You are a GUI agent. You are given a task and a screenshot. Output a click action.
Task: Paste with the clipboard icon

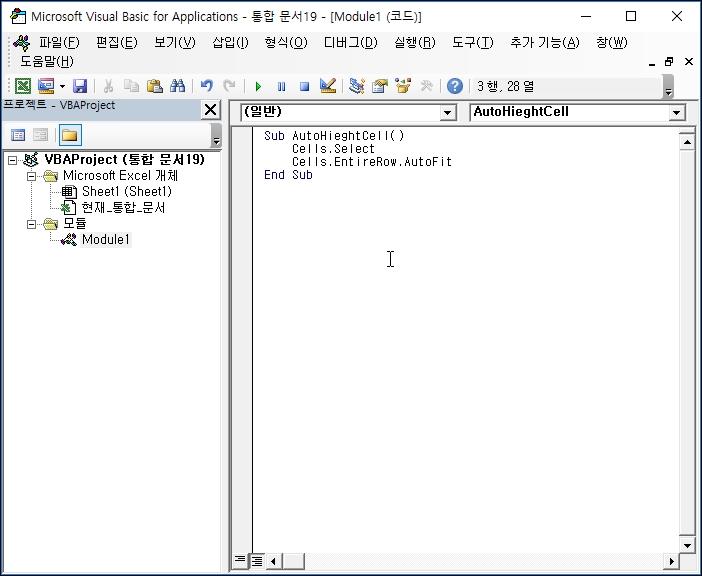(x=154, y=86)
